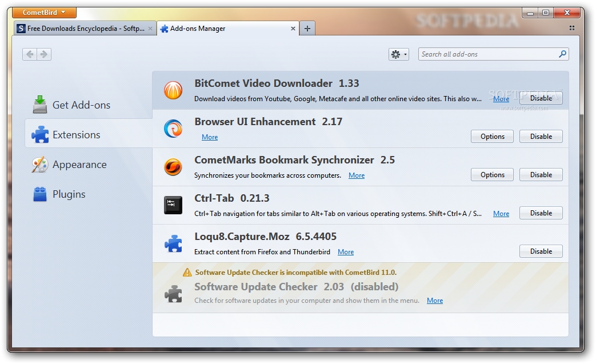Disable Loqu8.Capture.Moz extension
The image size is (596, 364).
(x=541, y=251)
